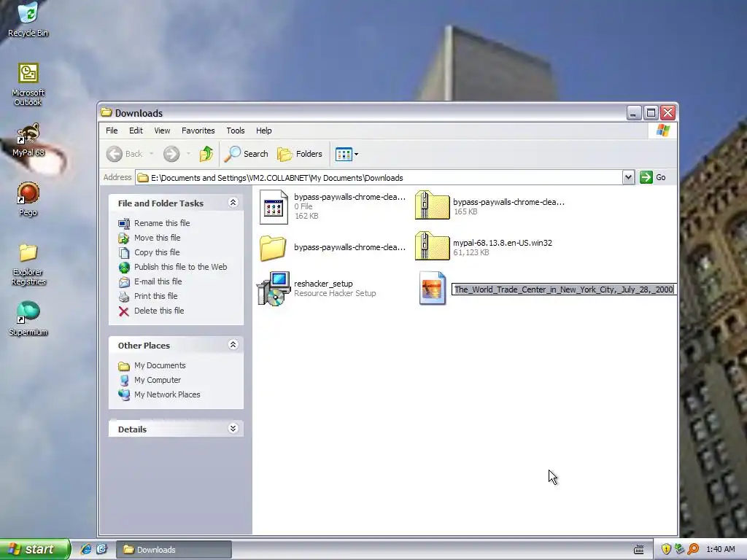The image size is (747, 560).
Task: Select the mypal-68.13.8.en-US.win32 zip file
Action: [x=484, y=247]
